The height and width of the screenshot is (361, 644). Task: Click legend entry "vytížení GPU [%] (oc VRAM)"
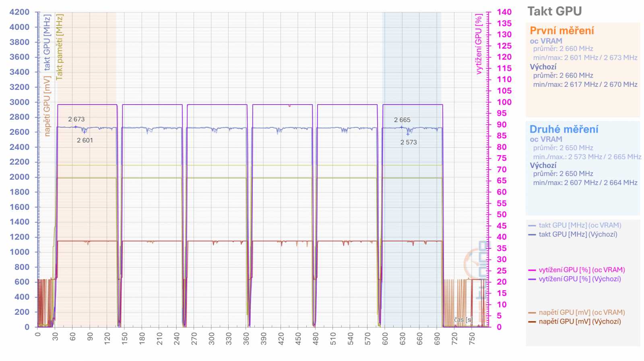tap(582, 270)
